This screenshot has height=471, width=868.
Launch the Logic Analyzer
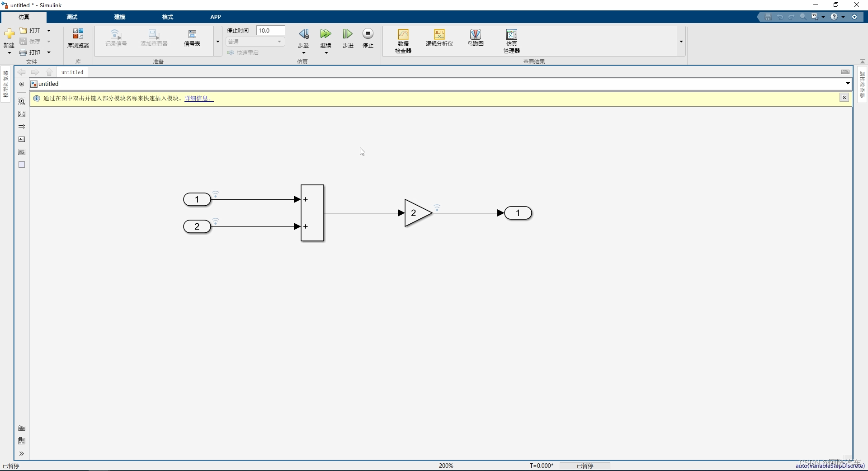439,38
